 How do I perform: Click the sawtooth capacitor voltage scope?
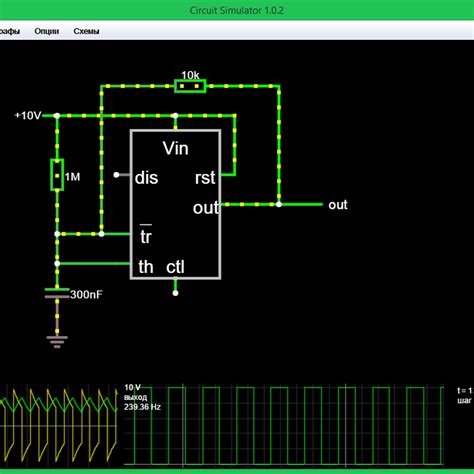pos(58,426)
